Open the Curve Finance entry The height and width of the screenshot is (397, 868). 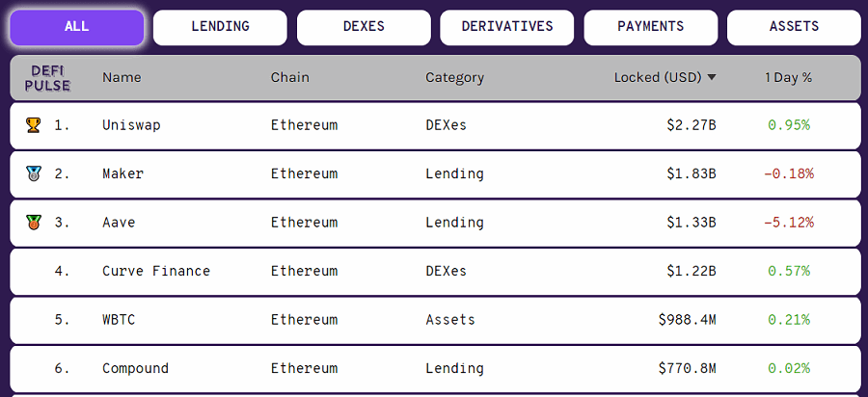tap(435, 272)
